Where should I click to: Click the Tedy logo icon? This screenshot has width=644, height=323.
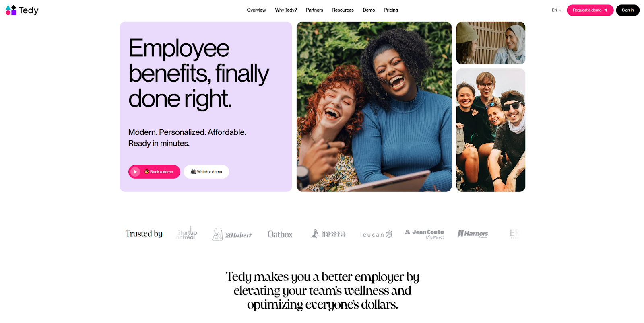coord(11,10)
